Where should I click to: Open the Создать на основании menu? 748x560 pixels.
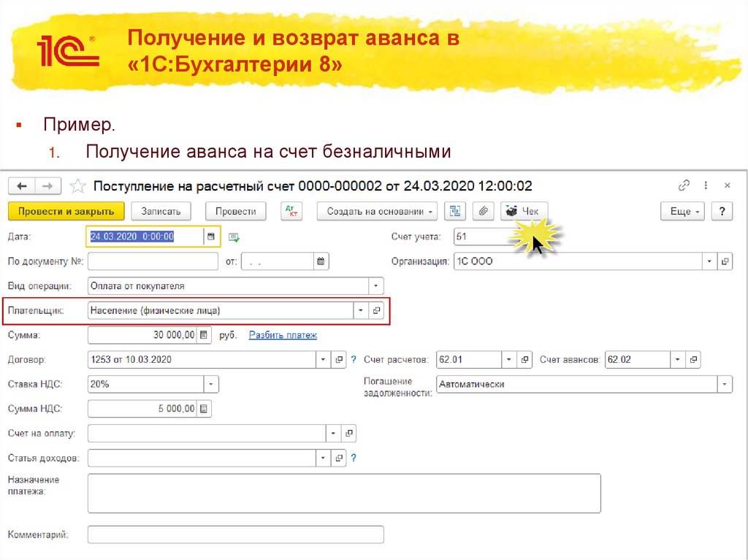click(378, 211)
